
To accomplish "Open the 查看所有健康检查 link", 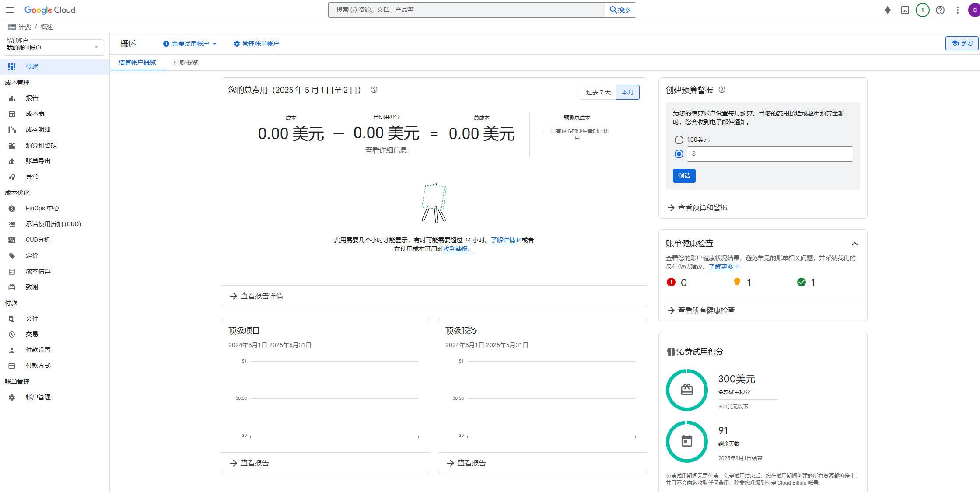I will (x=706, y=311).
